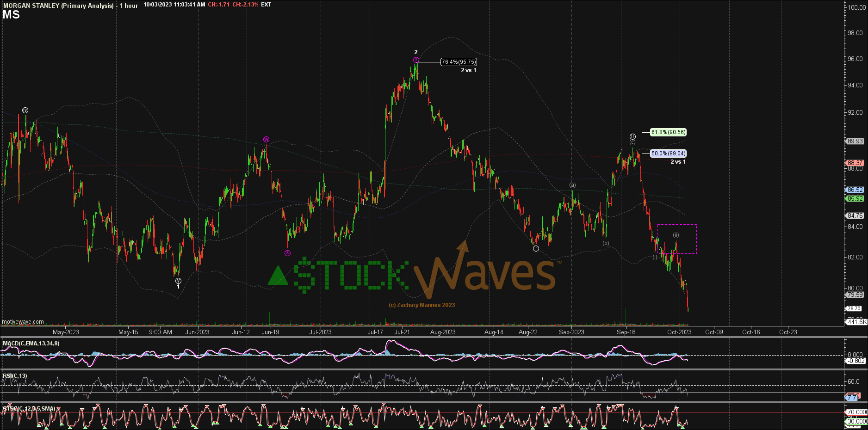This screenshot has width=868, height=430.
Task: Click the CH:-2.13% percent change value
Action: [x=245, y=5]
